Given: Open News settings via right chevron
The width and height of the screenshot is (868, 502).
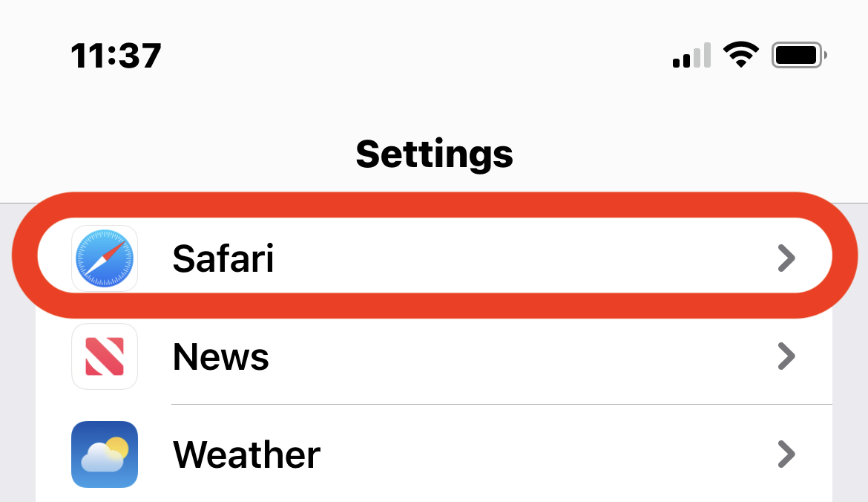Looking at the screenshot, I should [786, 356].
